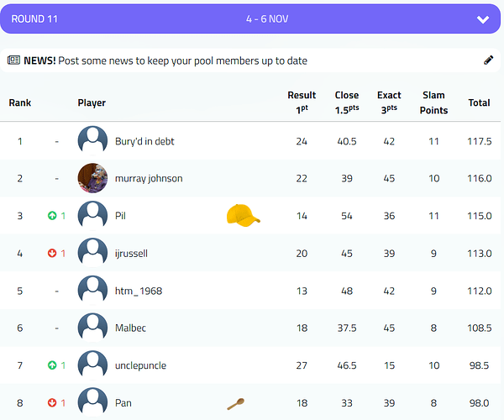Click Bury'd in debt's avatar icon

(x=92, y=141)
